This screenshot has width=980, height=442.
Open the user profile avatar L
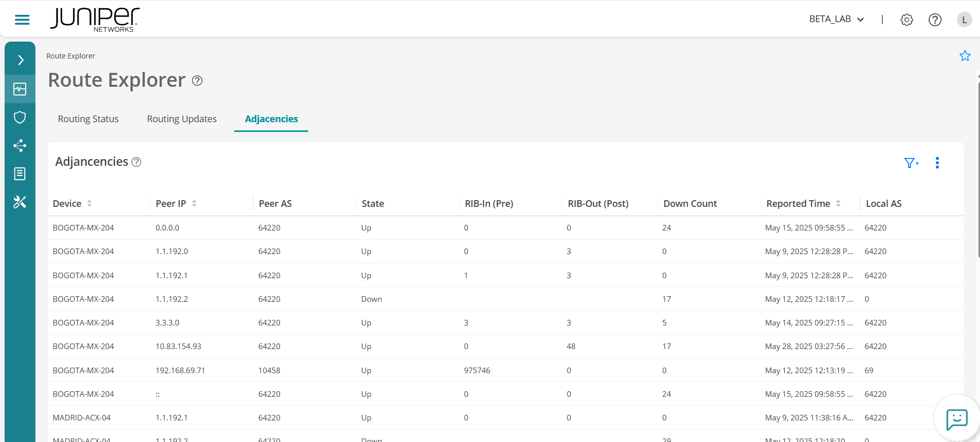click(964, 20)
